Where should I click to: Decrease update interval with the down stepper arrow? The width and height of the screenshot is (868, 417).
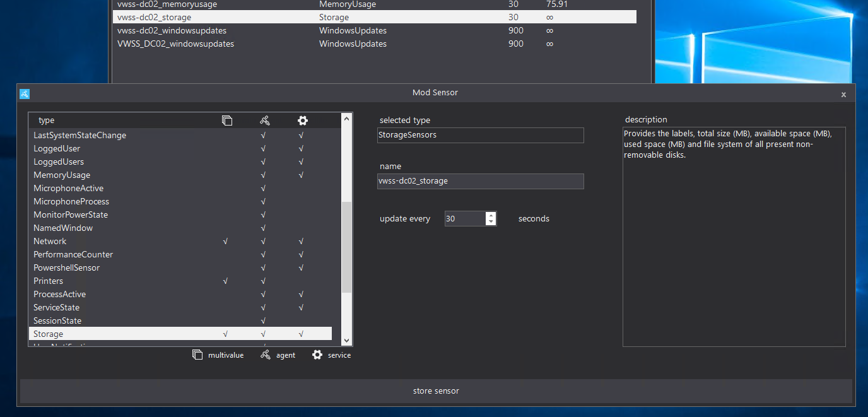pyautogui.click(x=490, y=221)
